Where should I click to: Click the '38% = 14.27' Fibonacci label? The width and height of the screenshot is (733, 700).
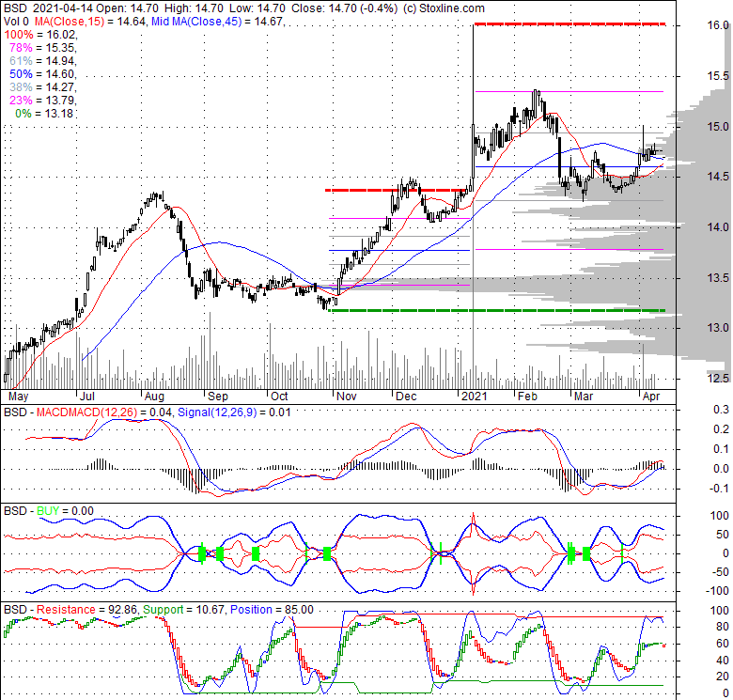point(42,87)
